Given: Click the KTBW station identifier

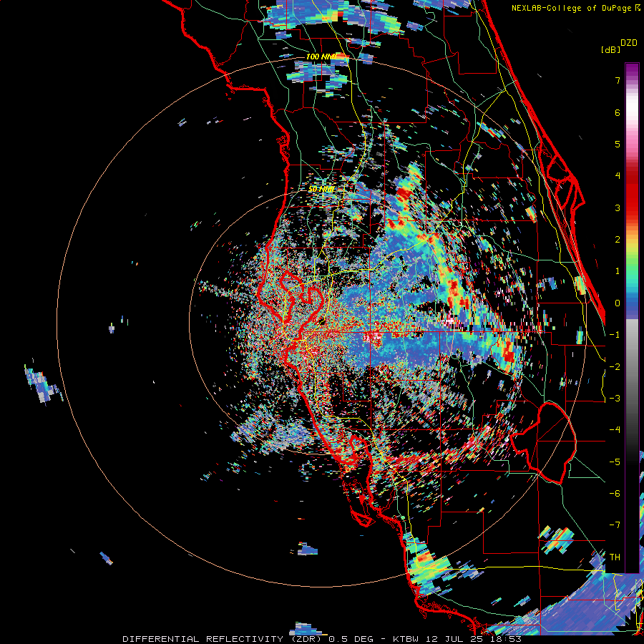Looking at the screenshot, I should click(406, 639).
